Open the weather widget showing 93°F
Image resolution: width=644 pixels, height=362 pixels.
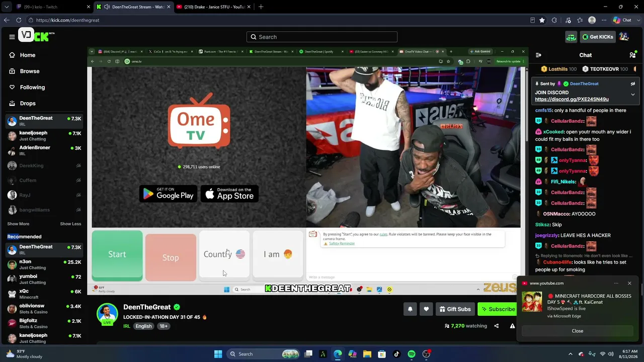point(24,354)
